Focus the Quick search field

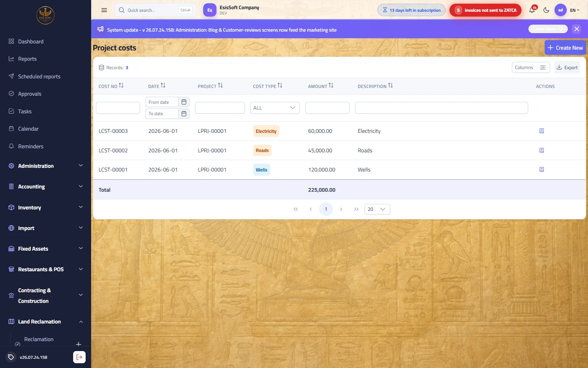(x=155, y=10)
